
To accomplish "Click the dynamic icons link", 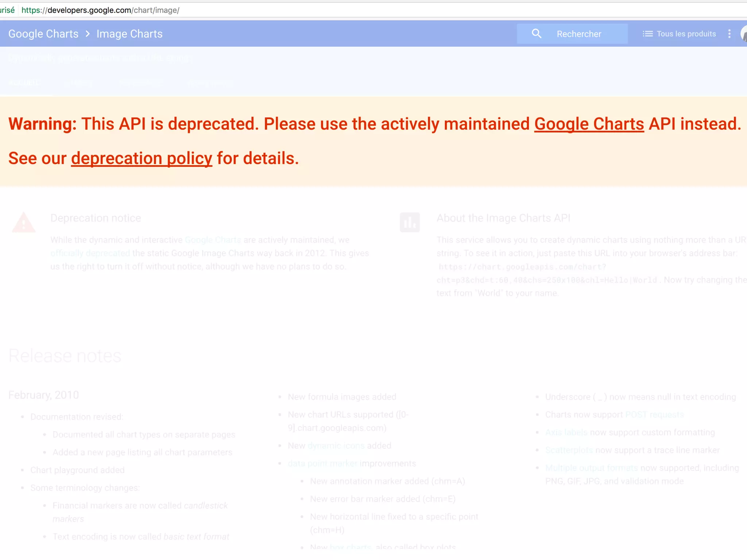I will pos(336,446).
